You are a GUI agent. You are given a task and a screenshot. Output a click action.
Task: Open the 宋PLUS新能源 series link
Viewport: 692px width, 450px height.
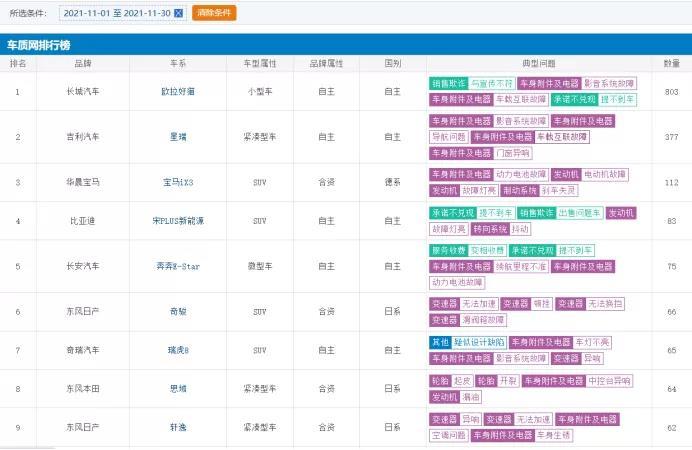point(178,221)
